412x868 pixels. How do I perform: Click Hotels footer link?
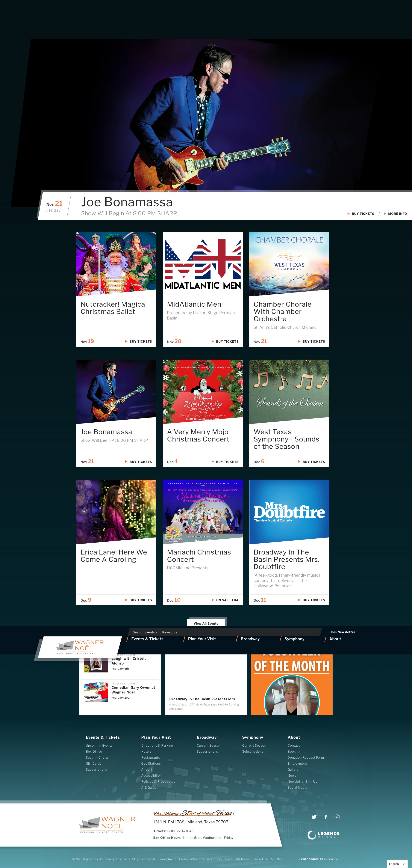146,751
